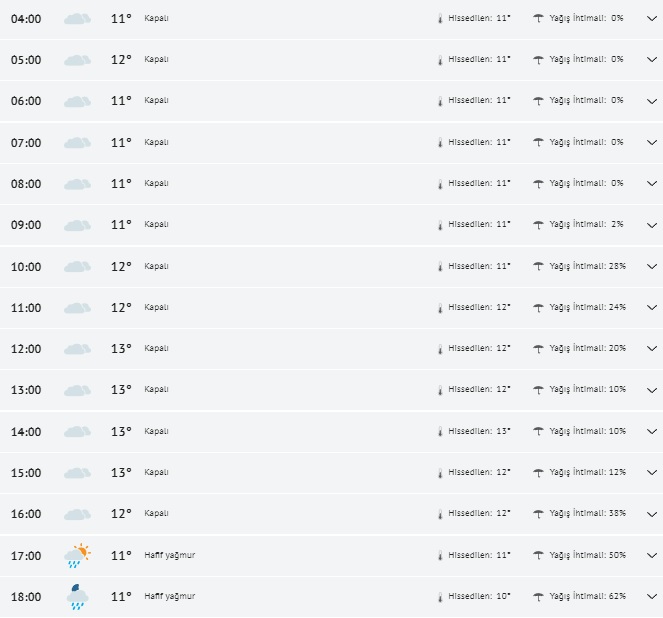The width and height of the screenshot is (663, 618).
Task: Click the thermometer icon in the 06:00 row
Action: coord(439,101)
